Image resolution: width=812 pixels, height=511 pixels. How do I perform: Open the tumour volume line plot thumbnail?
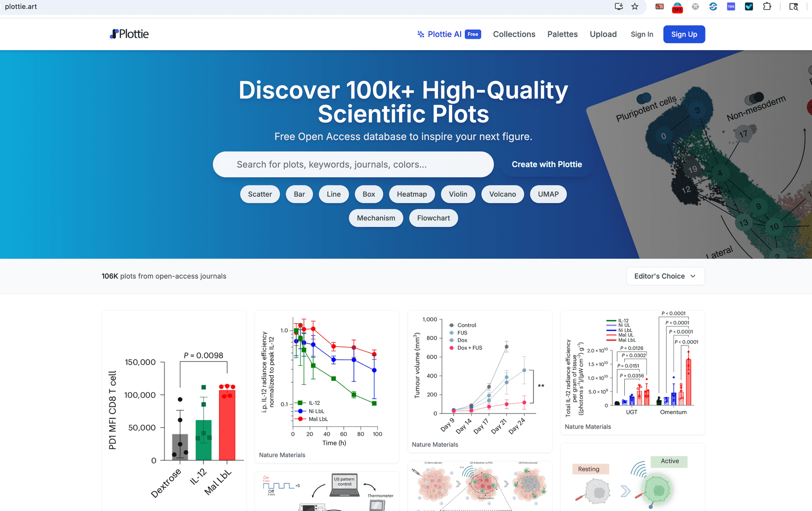click(x=480, y=382)
